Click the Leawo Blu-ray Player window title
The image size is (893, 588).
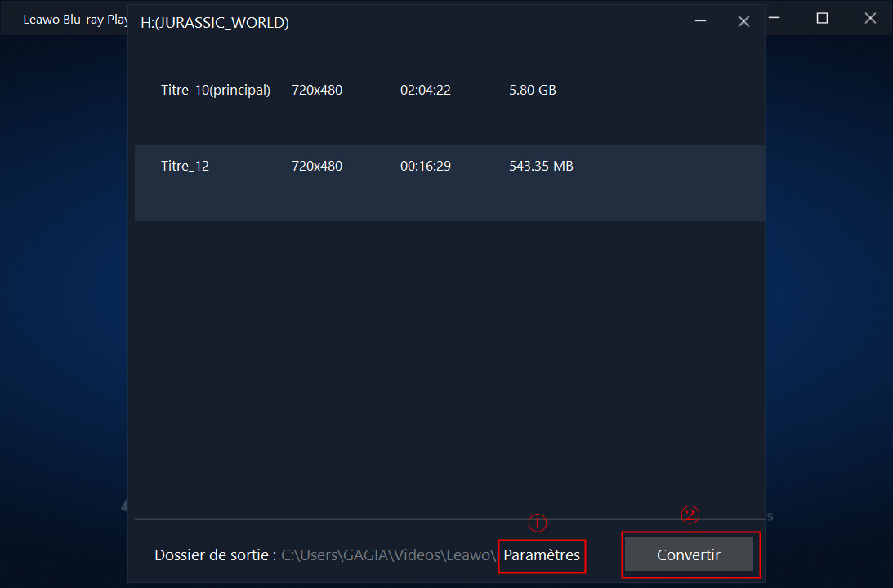pos(75,20)
